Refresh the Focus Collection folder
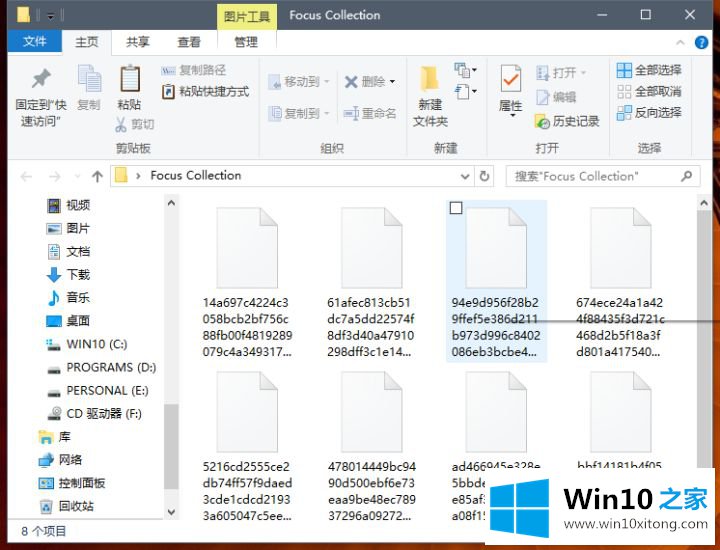The height and width of the screenshot is (550, 720). 484,176
